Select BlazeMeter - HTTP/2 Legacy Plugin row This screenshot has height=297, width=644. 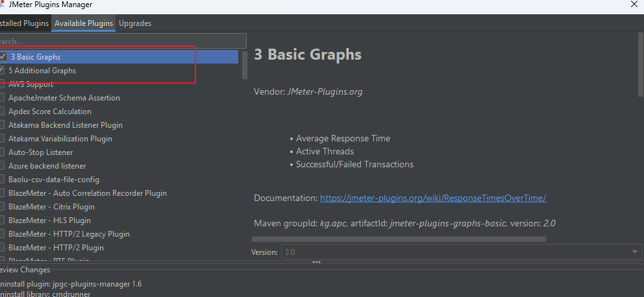pyautogui.click(x=119, y=234)
